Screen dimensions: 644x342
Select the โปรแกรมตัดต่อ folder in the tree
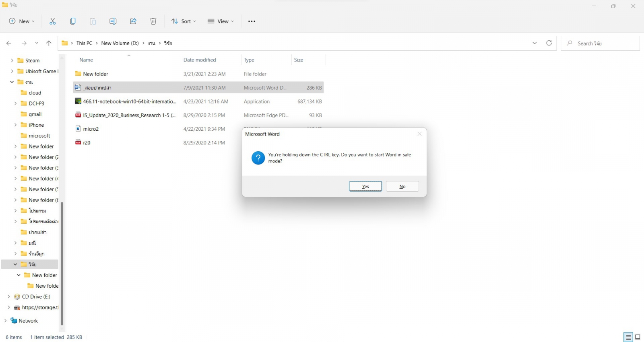[x=43, y=221]
